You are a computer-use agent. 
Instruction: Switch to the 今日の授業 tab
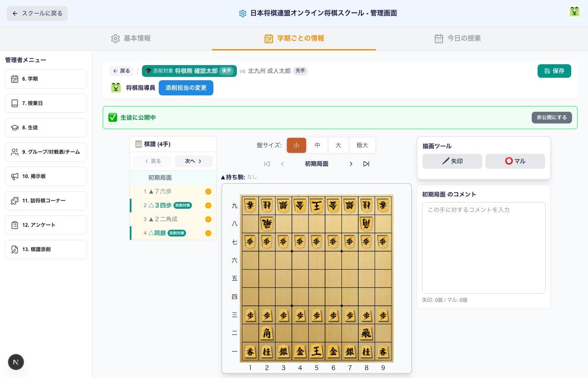click(457, 38)
